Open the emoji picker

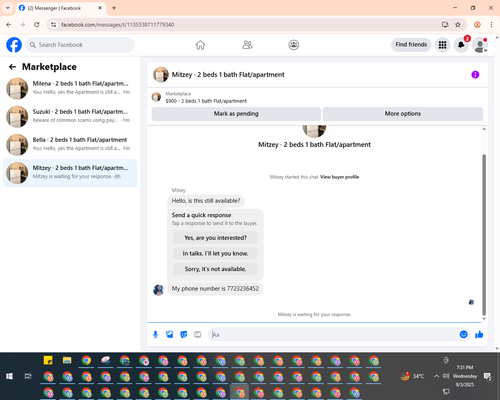coord(463,334)
